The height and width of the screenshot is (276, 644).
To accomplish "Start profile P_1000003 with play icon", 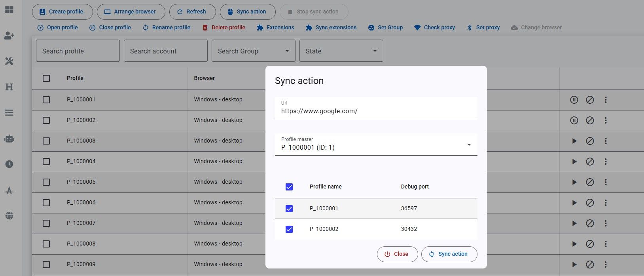I will point(574,141).
